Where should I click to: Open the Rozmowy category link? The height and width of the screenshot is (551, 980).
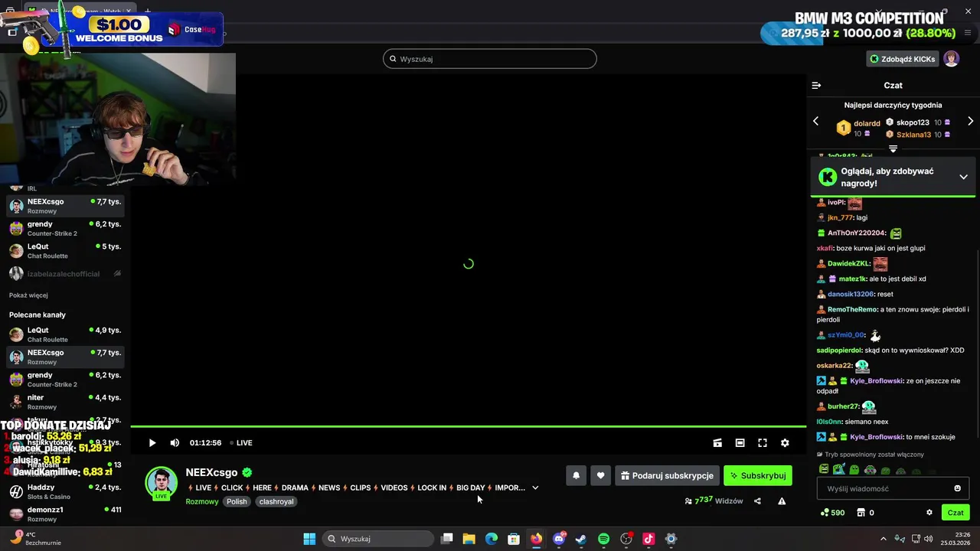[x=202, y=501]
